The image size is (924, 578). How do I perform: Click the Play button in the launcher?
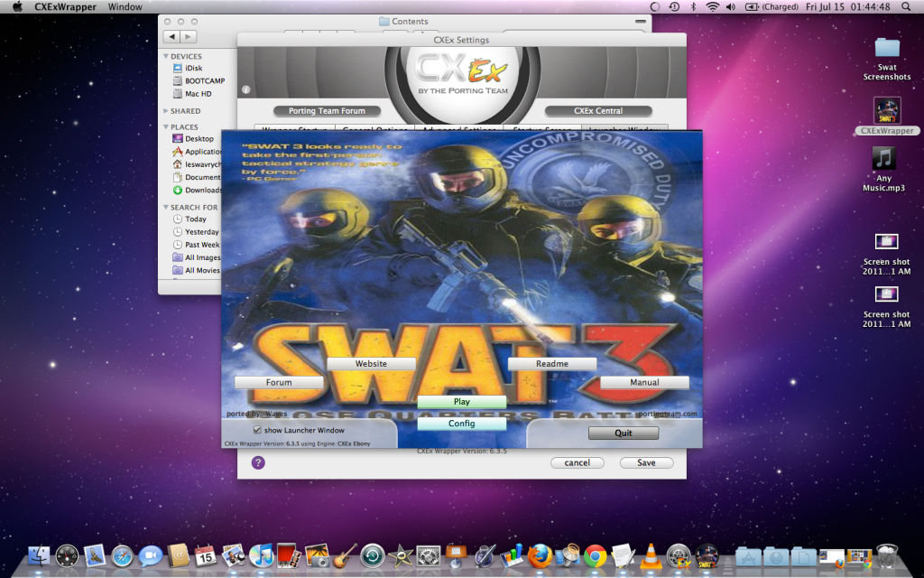click(x=461, y=402)
